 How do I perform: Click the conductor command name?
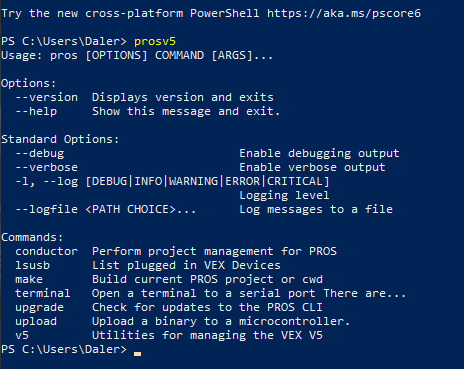tap(46, 251)
